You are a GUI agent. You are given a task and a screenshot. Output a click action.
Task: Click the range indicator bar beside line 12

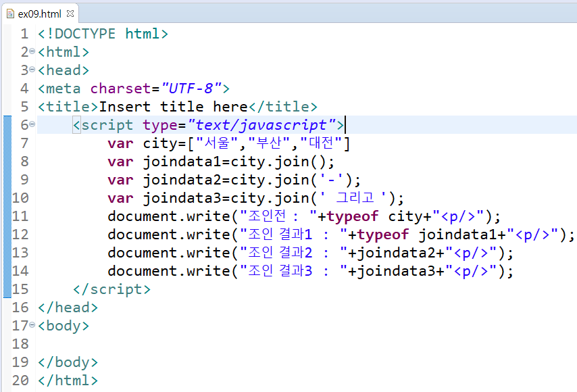point(7,235)
